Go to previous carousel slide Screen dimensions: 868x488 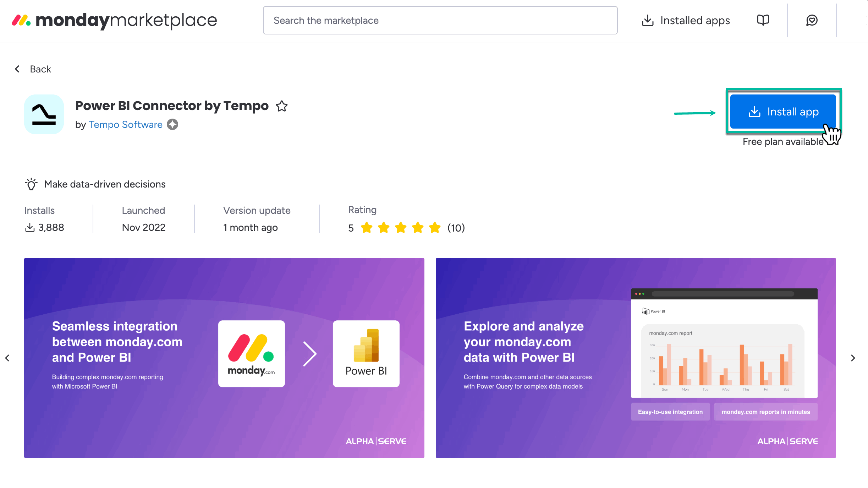pyautogui.click(x=7, y=358)
